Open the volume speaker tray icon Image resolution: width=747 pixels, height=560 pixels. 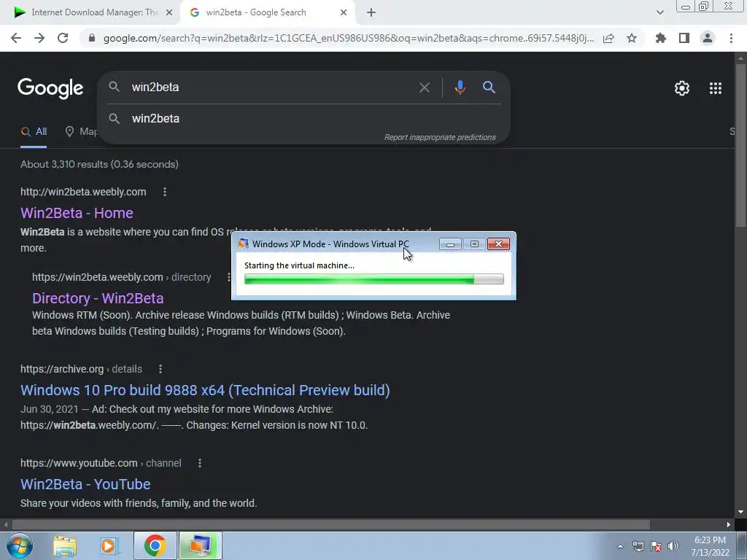pos(673,546)
